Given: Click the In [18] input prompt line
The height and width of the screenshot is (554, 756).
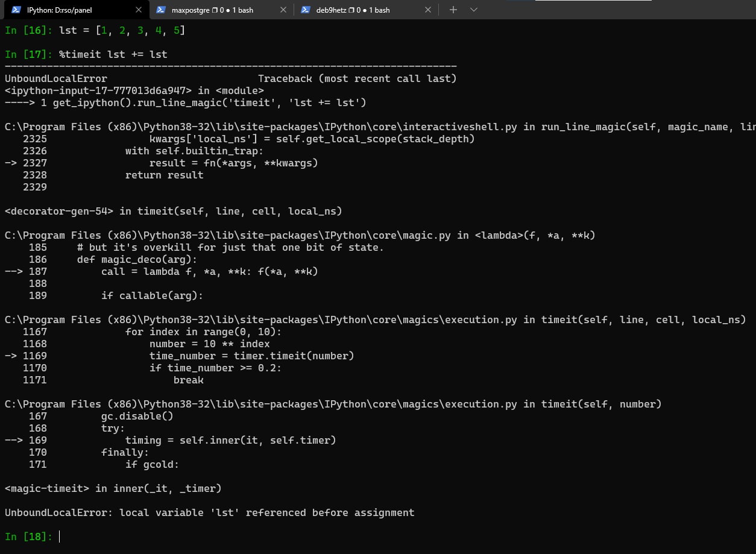Looking at the screenshot, I should 30,537.
